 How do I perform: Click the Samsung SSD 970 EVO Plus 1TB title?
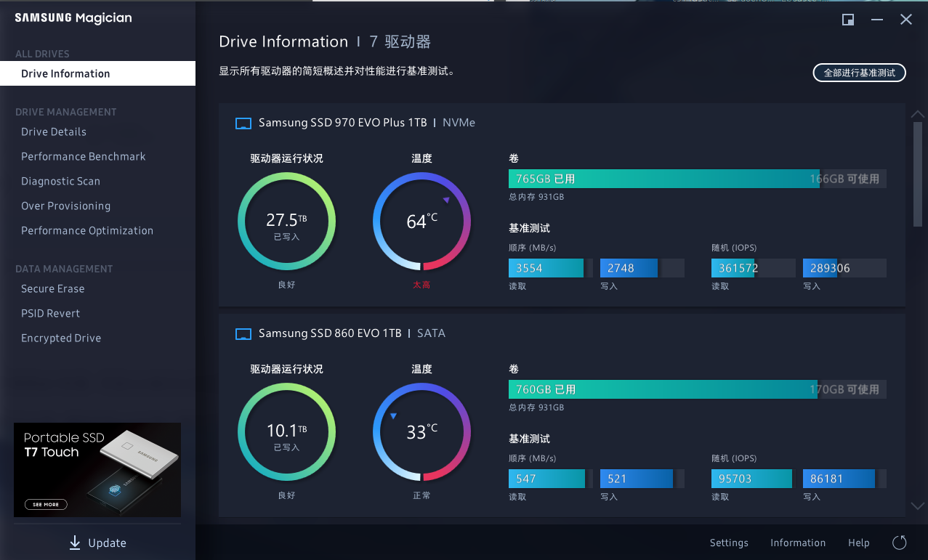pos(343,123)
